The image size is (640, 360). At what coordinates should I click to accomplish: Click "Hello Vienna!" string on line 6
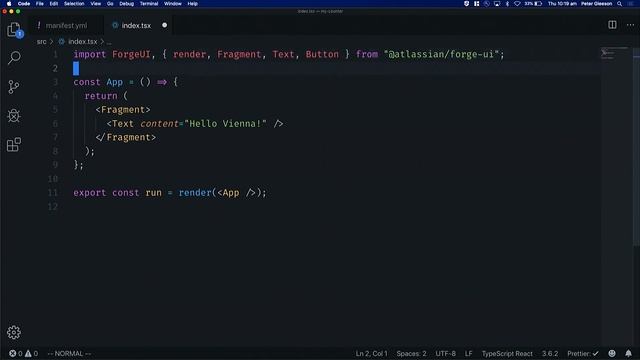click(x=225, y=124)
